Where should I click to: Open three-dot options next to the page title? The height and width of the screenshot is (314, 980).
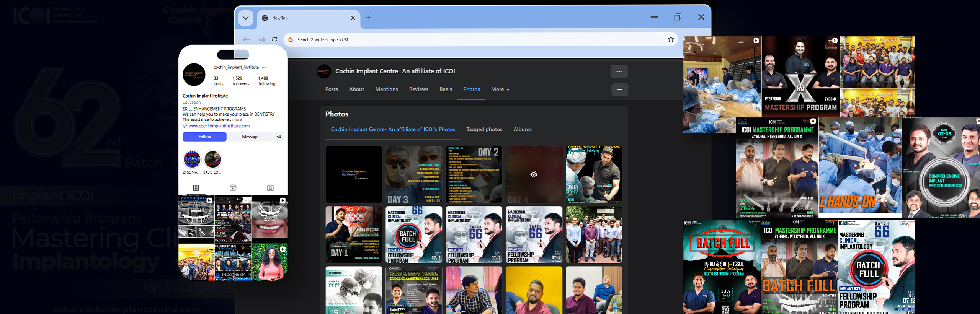619,72
